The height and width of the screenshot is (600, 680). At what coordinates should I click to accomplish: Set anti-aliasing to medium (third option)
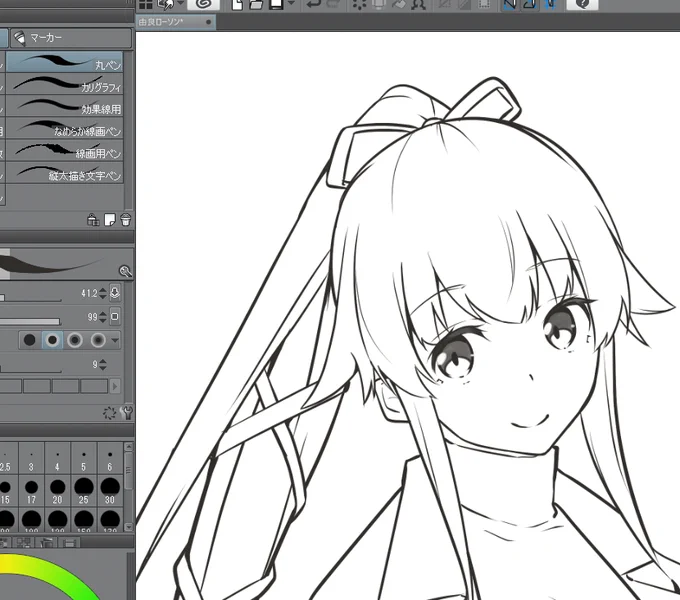[75, 340]
